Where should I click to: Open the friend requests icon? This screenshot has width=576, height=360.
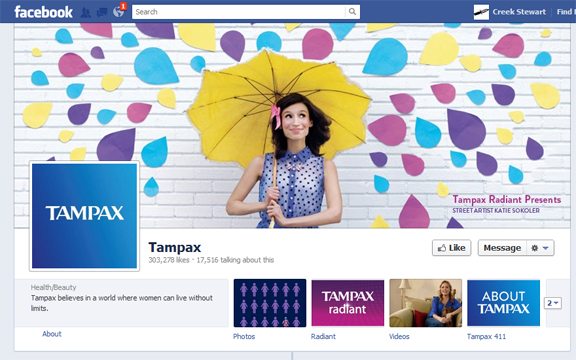[x=86, y=12]
